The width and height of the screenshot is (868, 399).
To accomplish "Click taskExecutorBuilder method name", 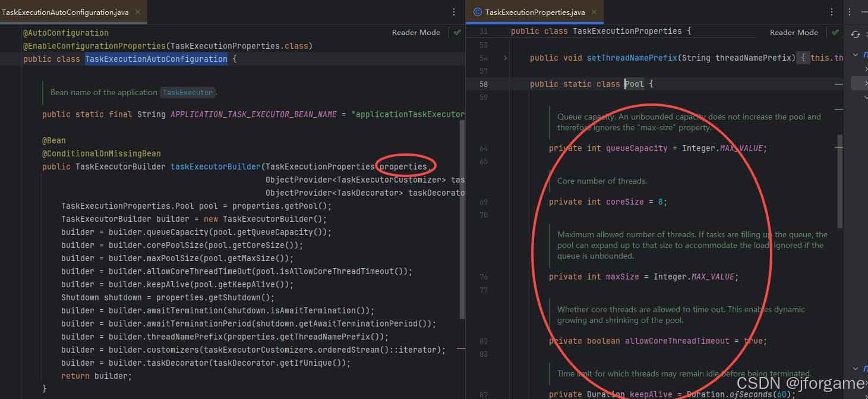I will click(216, 167).
